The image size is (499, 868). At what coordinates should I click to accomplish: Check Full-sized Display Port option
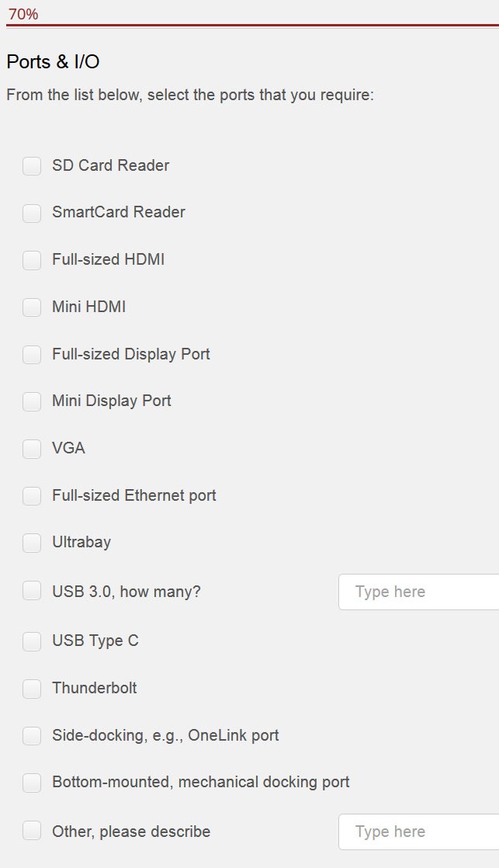tap(32, 354)
